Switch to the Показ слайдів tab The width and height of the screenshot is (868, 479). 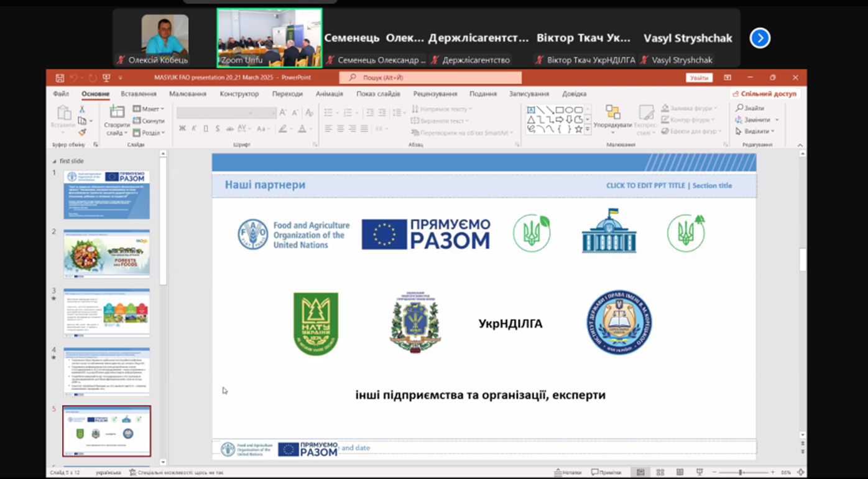coord(379,94)
